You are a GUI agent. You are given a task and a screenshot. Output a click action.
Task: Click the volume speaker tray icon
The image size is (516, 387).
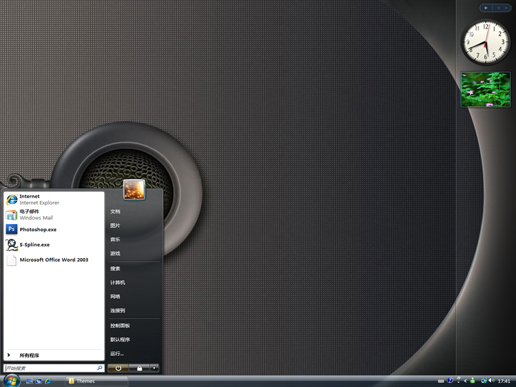[491, 381]
